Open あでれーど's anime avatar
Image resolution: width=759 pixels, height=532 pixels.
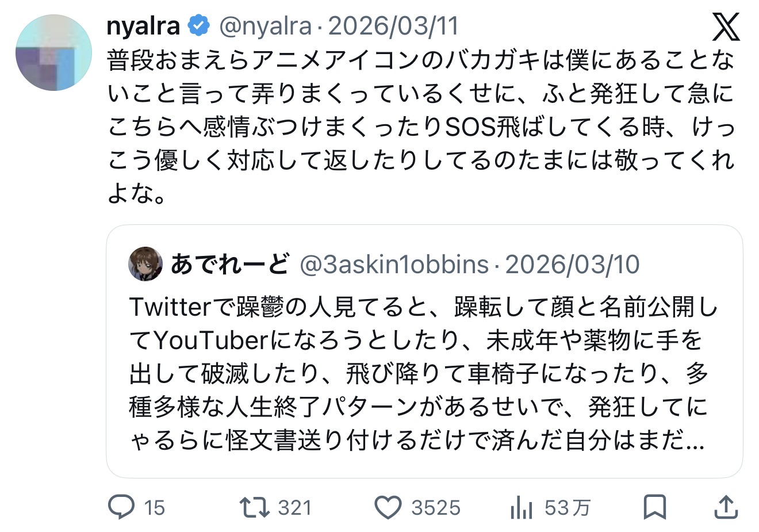click(x=145, y=264)
